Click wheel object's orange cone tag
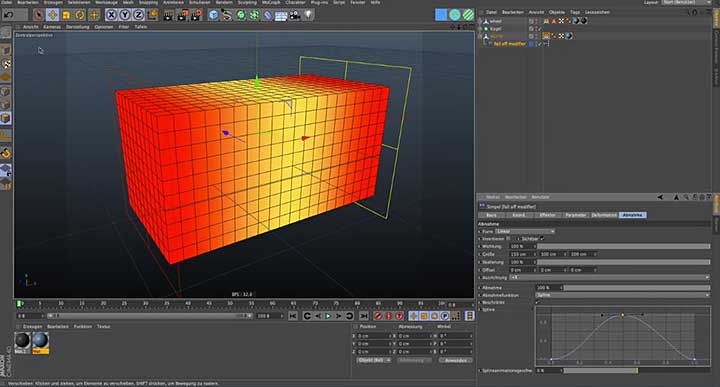This screenshot has width=720, height=387. click(x=554, y=21)
